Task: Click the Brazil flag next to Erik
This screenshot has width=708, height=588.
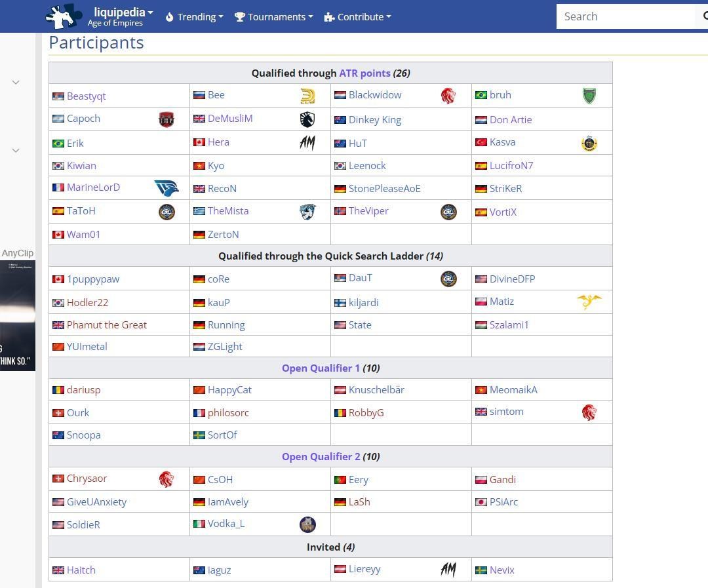Action: pyautogui.click(x=58, y=143)
